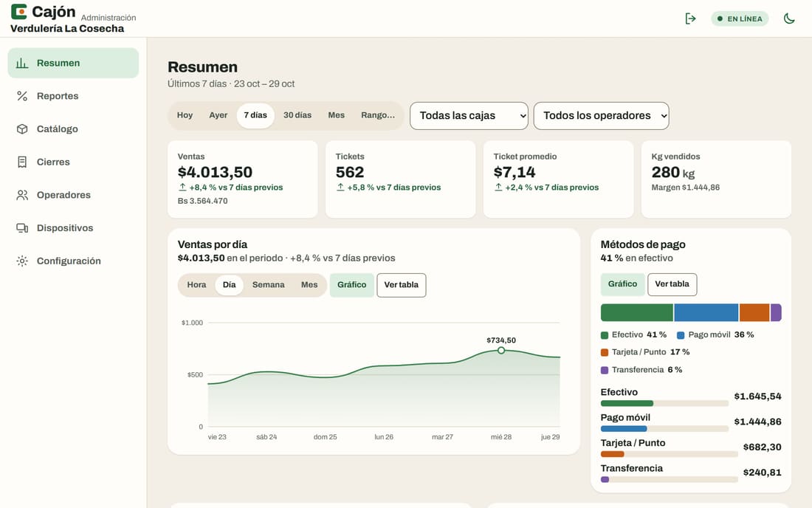
Task: Select the 7 días period filter
Action: pos(255,115)
